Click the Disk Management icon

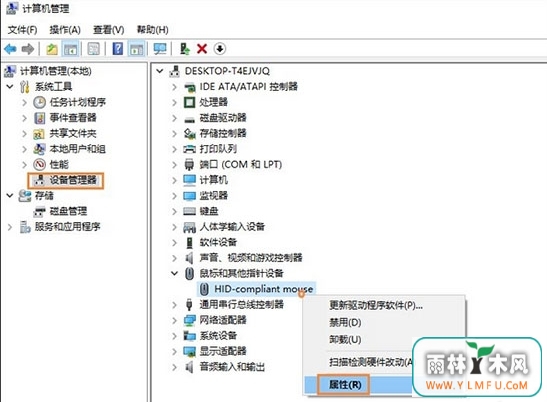[x=39, y=211]
